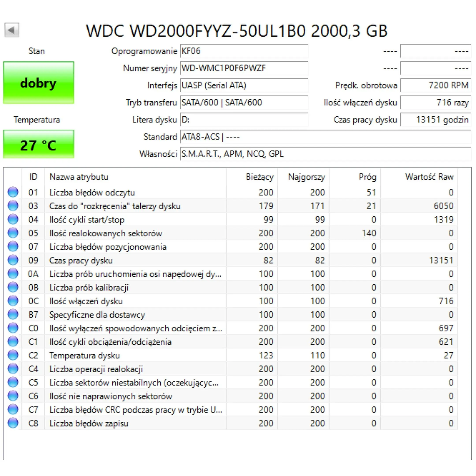The width and height of the screenshot is (476, 476).
Task: Select the 'Czas pracy dysku' attribute name in table
Action: 81,260
